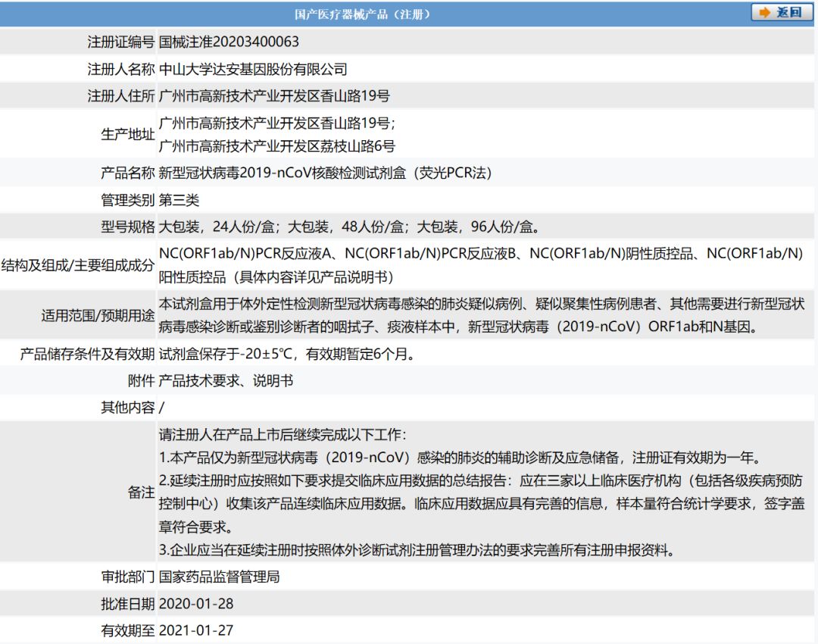Image resolution: width=818 pixels, height=644 pixels.
Task: Click remark line starting 请注册人在产品上市后
Action: [x=283, y=436]
